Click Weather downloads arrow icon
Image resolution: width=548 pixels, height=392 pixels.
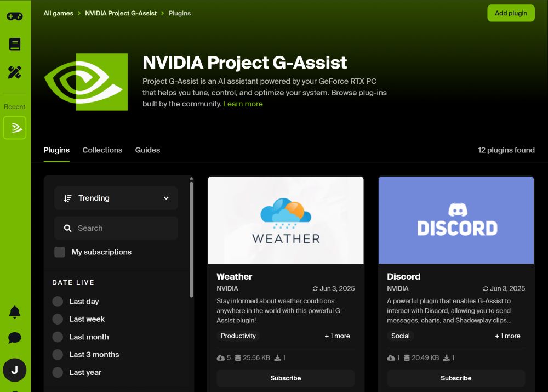click(277, 357)
